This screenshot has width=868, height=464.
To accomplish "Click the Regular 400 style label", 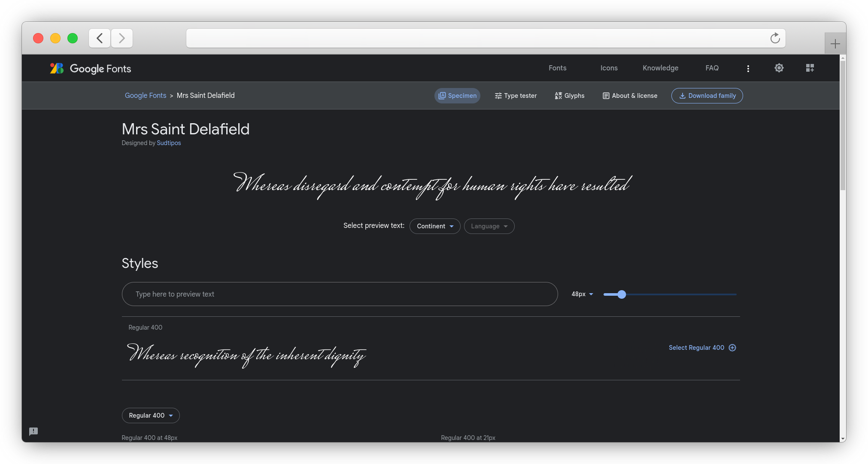I will [x=146, y=328].
